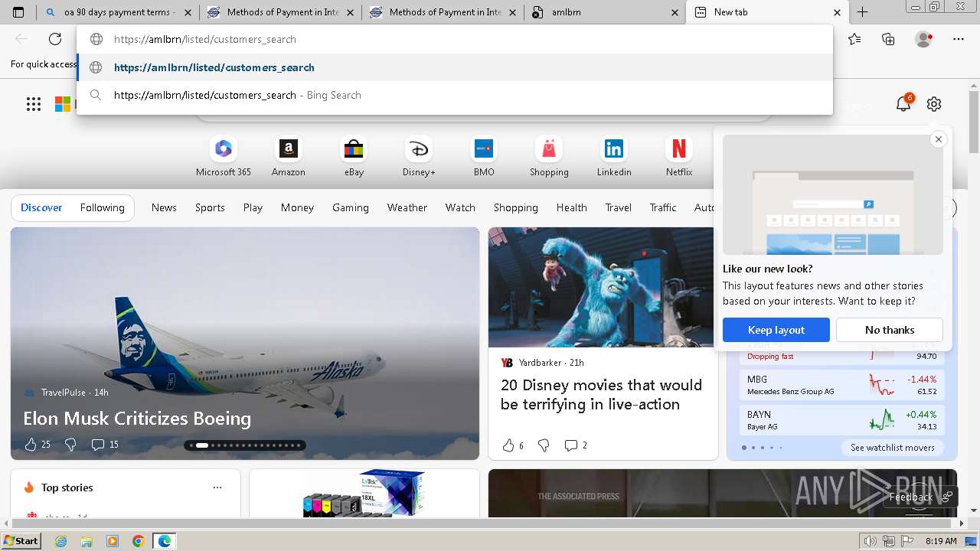
Task: Add a new browser tab
Action: [x=862, y=12]
